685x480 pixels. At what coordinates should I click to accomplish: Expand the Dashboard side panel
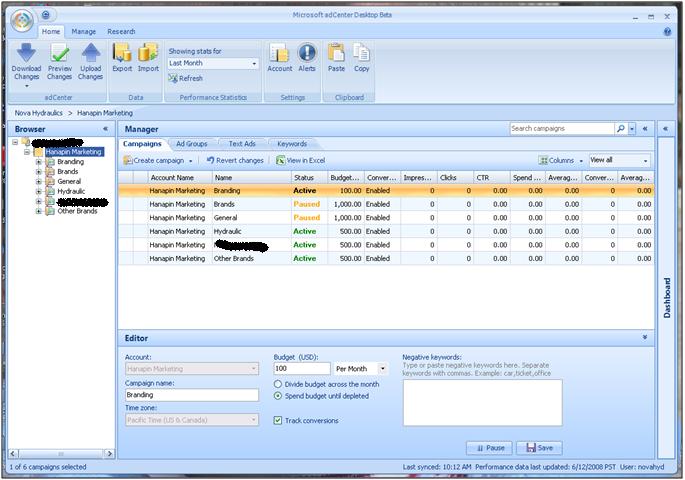(665, 129)
